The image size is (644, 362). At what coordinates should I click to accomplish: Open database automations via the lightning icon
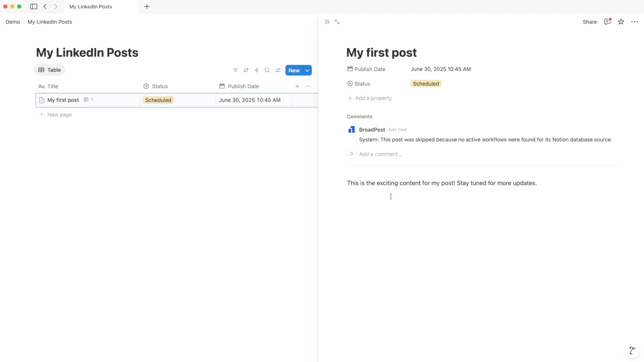256,70
